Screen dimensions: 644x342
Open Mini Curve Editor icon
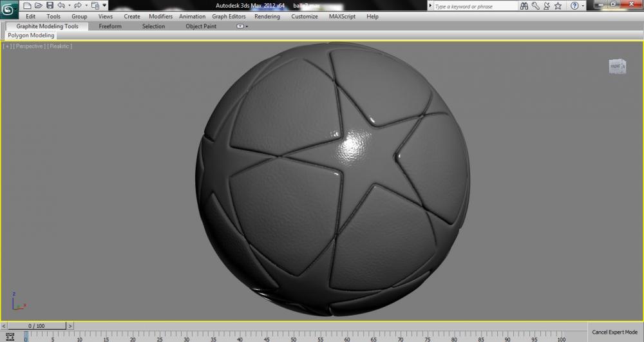pyautogui.click(x=10, y=337)
